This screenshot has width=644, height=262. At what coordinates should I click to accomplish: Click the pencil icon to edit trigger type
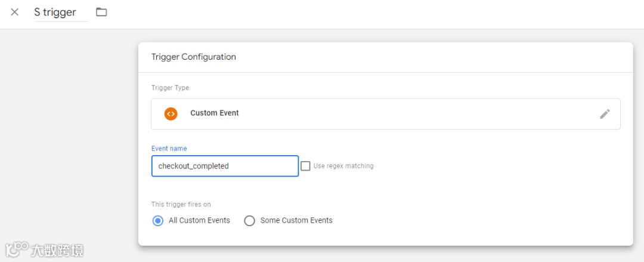pyautogui.click(x=605, y=114)
